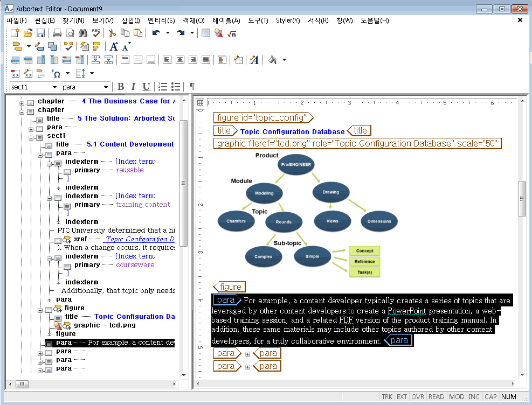This screenshot has width=532, height=405.
Task: Click the align text center icon
Action: 180,60
